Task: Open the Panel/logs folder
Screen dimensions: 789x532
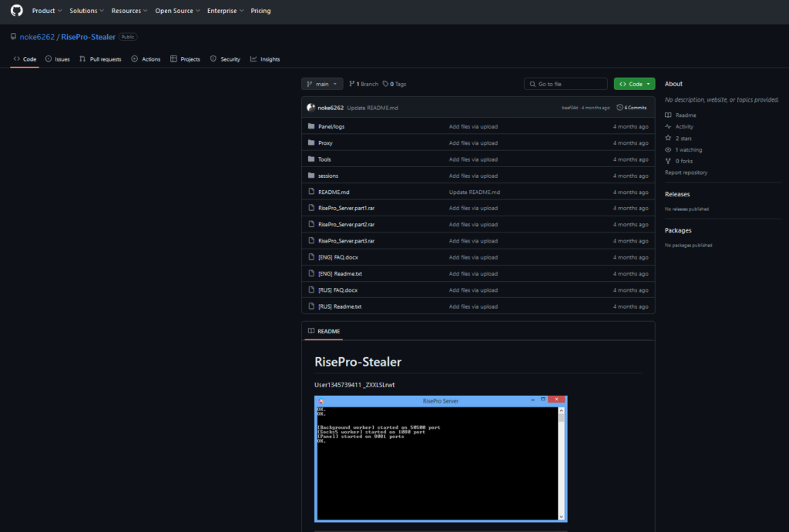Action: [x=331, y=127]
